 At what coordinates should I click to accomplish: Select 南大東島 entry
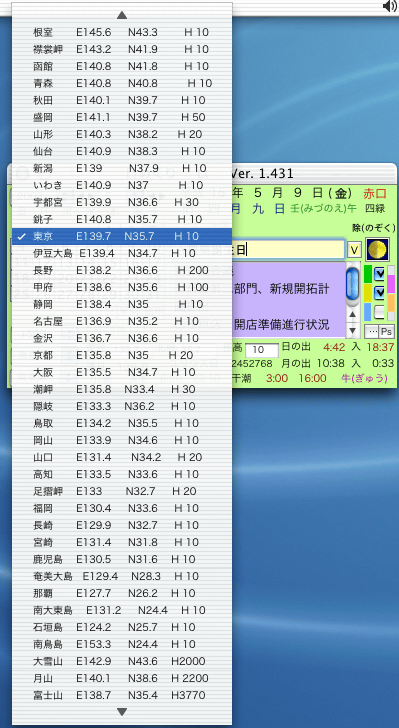tap(122, 610)
